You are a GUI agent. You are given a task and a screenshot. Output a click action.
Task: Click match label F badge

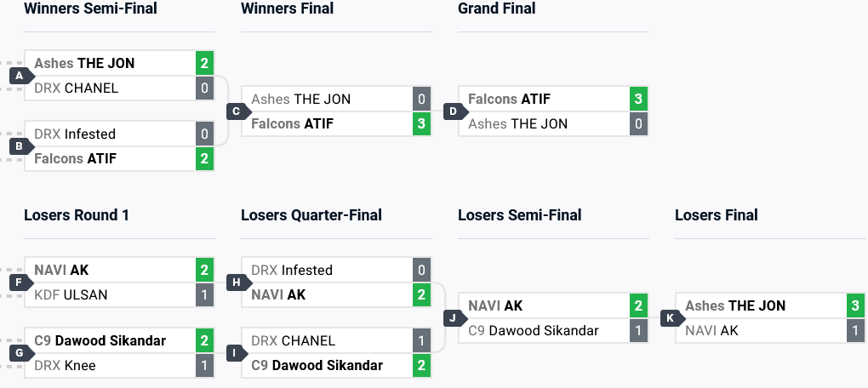coord(20,282)
